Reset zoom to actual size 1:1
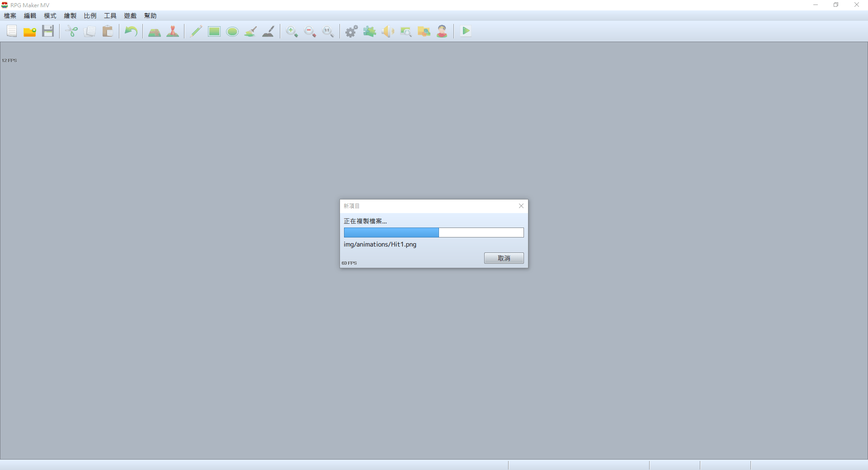 (328, 31)
